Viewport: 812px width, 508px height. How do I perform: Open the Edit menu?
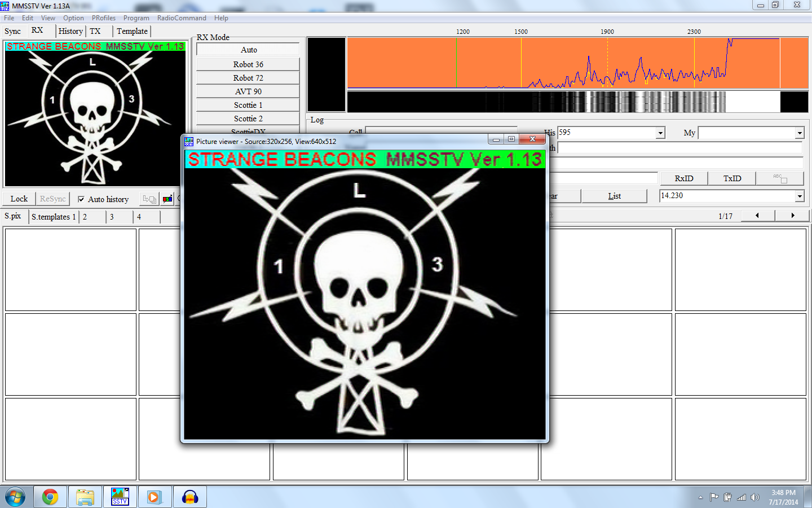(x=28, y=18)
